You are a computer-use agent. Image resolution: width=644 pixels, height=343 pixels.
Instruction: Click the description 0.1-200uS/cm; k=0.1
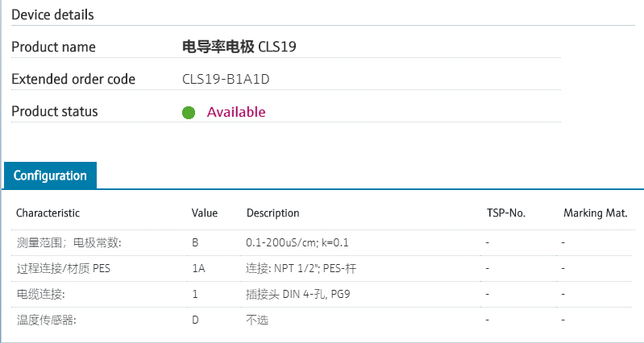pos(297,242)
